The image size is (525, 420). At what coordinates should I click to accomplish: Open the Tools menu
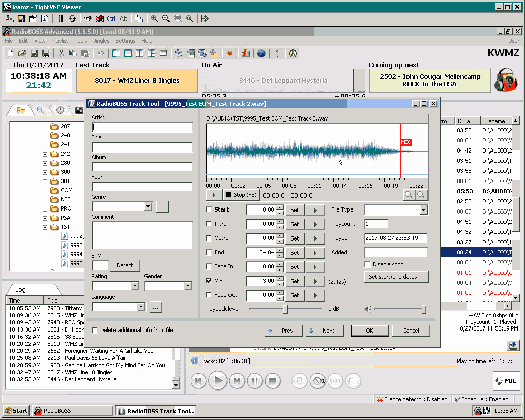tap(81, 41)
